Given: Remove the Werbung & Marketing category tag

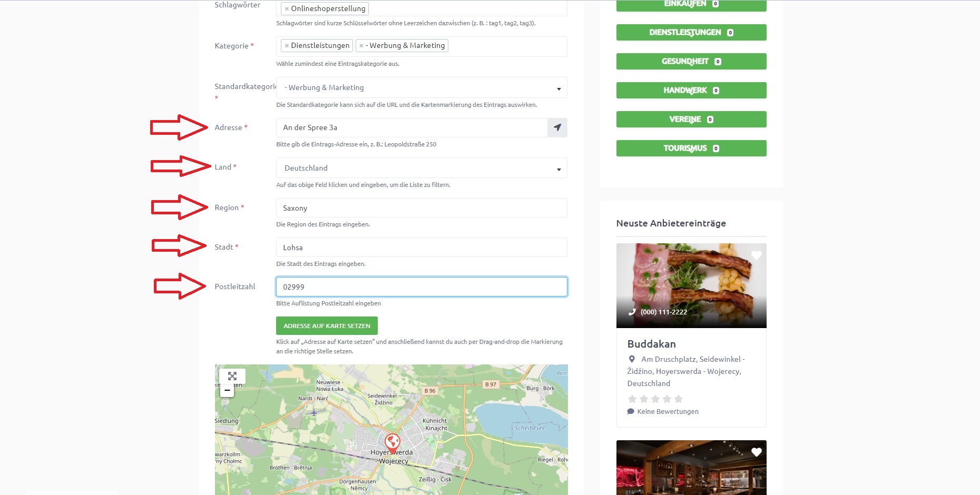Looking at the screenshot, I should [361, 46].
